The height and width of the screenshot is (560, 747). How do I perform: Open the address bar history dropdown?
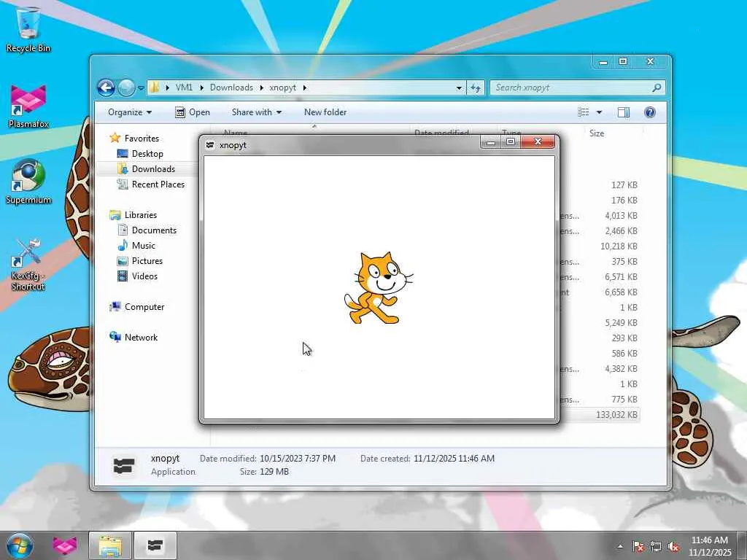(459, 88)
